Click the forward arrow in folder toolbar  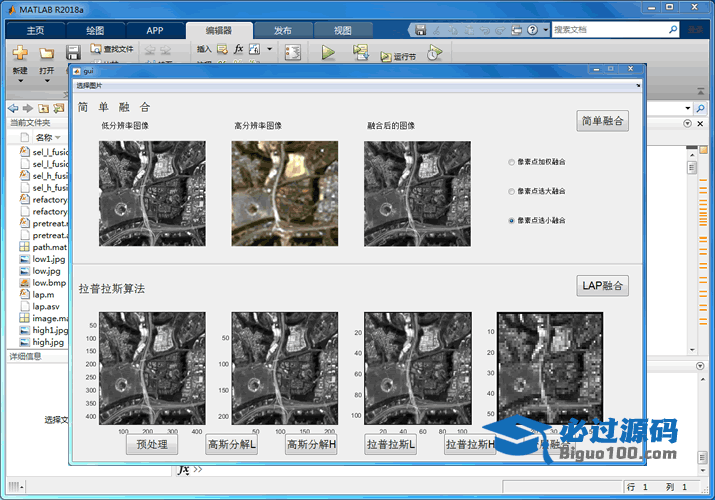click(x=28, y=108)
